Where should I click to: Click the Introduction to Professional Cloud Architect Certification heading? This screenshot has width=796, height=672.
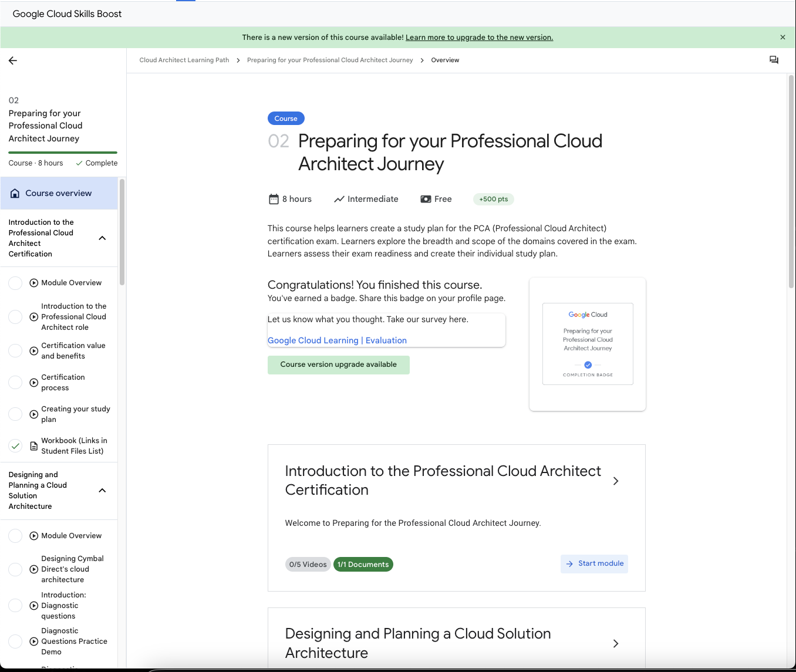tap(443, 481)
